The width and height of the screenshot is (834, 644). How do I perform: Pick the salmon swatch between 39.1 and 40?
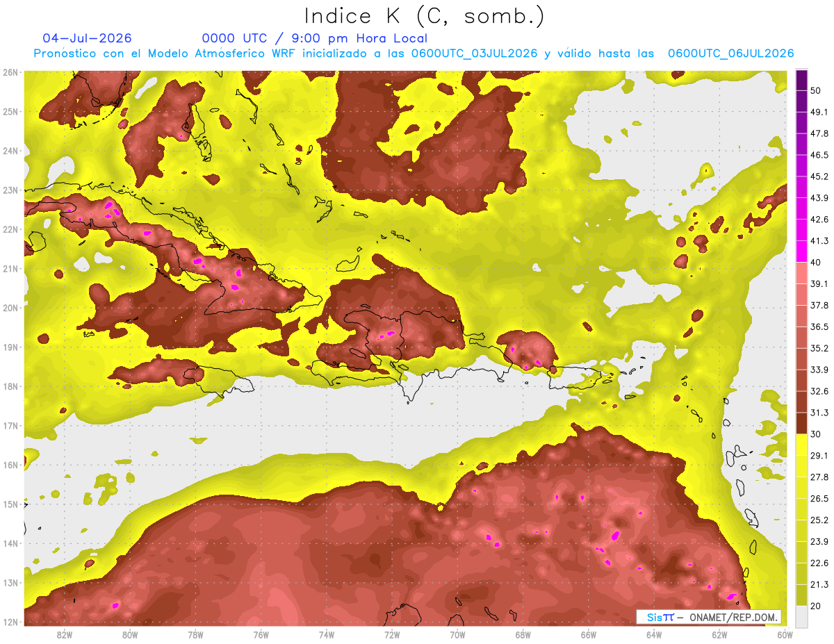[x=801, y=273]
